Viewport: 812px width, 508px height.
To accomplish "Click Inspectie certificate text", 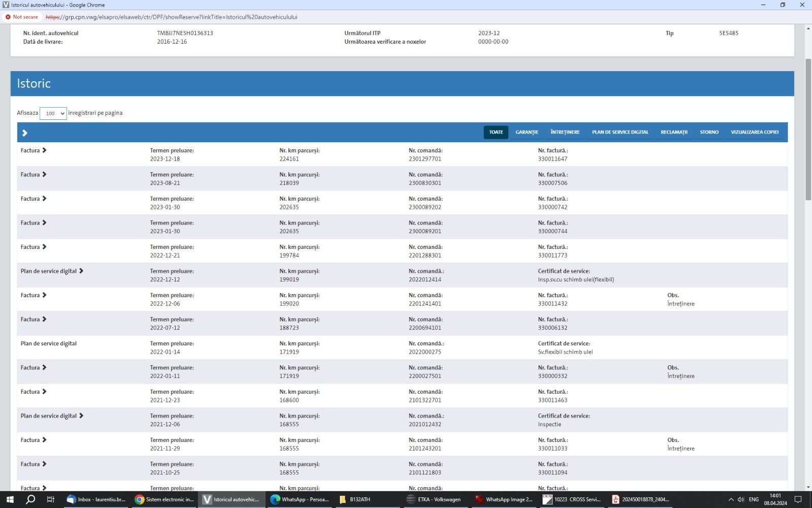I will point(550,424).
